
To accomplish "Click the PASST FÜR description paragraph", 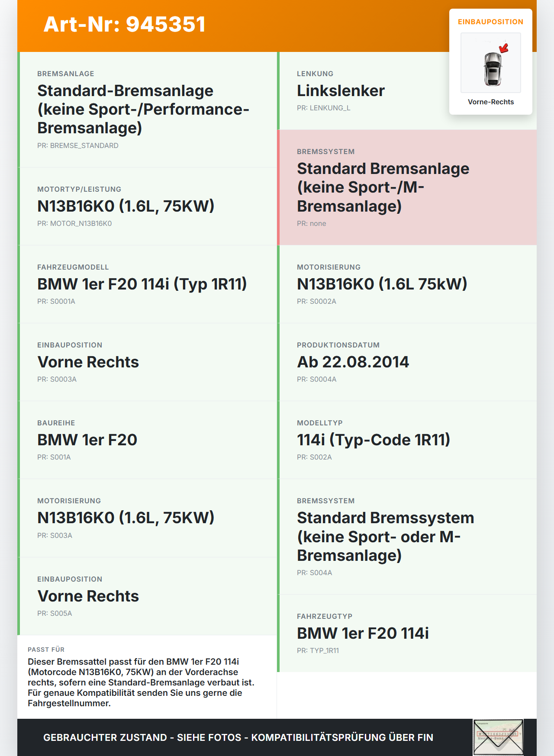I will (x=141, y=682).
